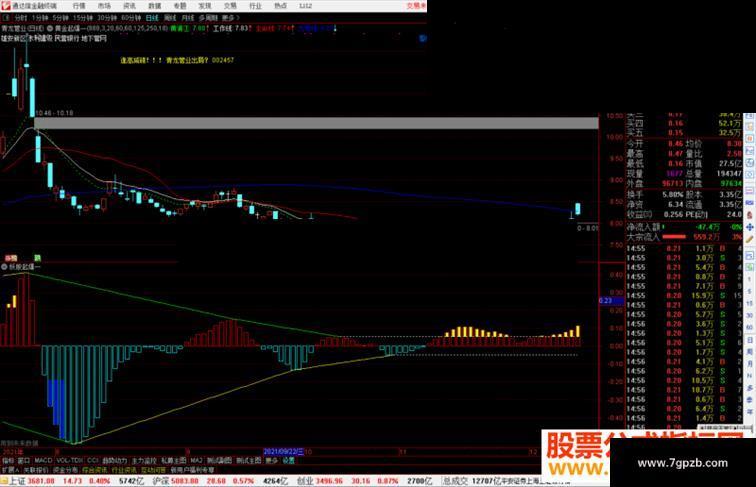Open the 发现 menu
This screenshot has height=487, width=756.
[204, 6]
